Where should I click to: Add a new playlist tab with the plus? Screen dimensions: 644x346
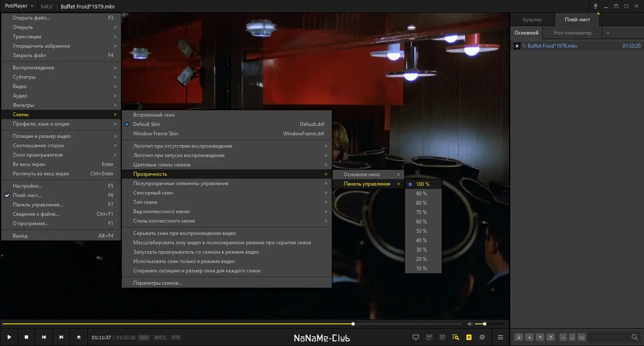pos(608,33)
